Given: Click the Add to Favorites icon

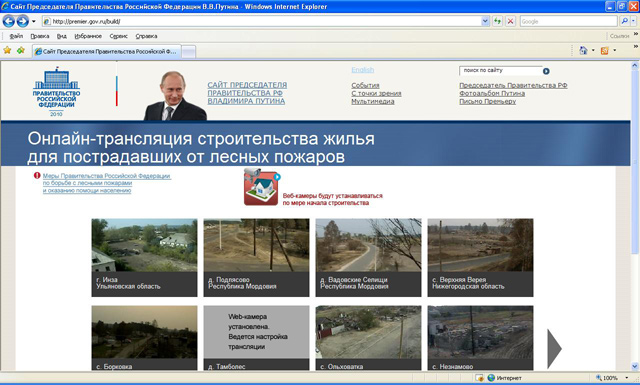Looking at the screenshot, I should 21,50.
